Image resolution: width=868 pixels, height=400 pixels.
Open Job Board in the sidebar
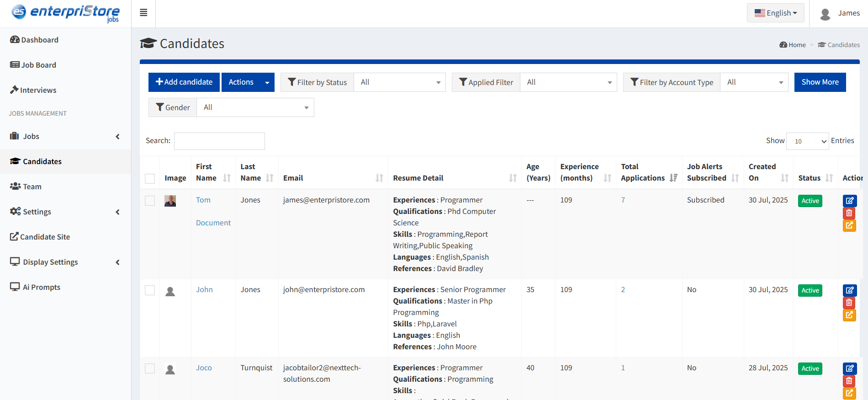(38, 65)
